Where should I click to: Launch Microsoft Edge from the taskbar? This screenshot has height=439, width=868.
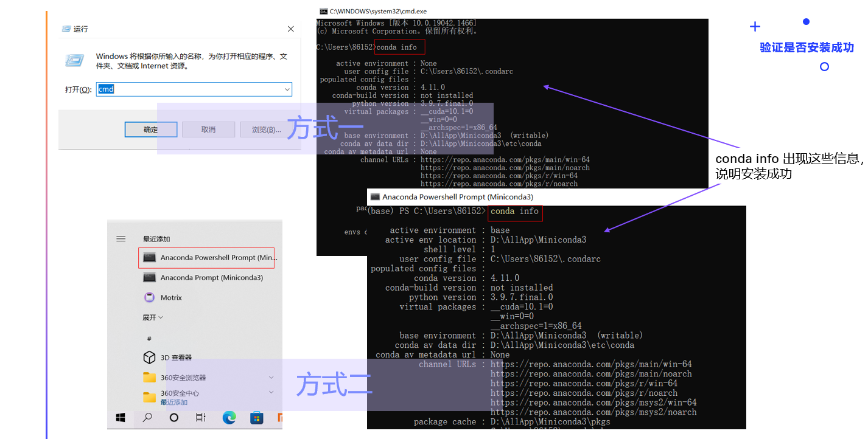[229, 418]
